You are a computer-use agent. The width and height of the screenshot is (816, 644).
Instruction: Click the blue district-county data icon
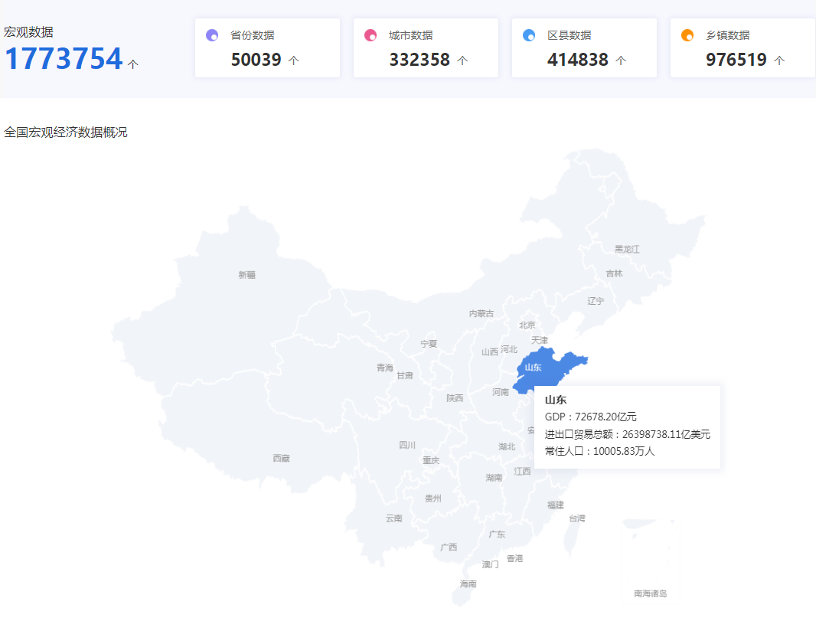pos(529,35)
